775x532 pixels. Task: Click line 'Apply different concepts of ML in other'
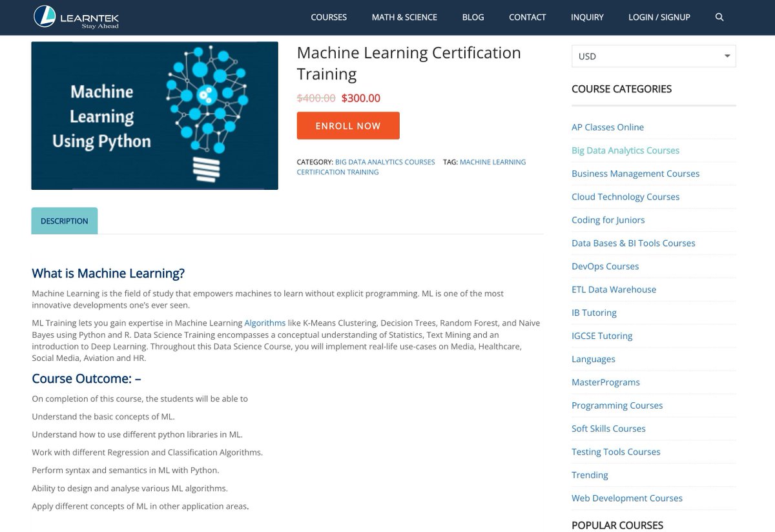(x=141, y=507)
